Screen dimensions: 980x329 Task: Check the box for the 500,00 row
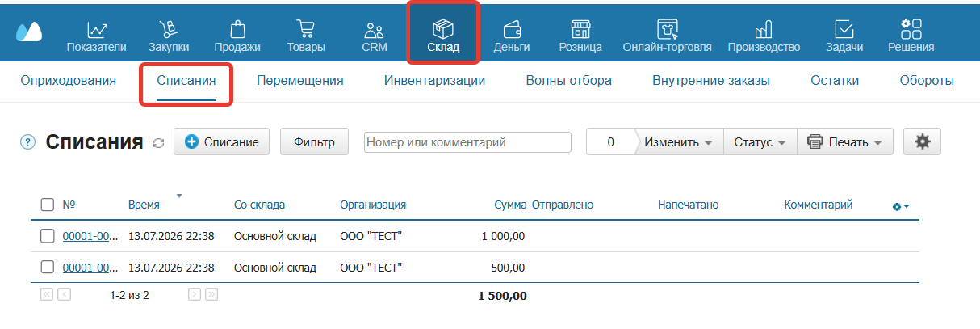48,268
